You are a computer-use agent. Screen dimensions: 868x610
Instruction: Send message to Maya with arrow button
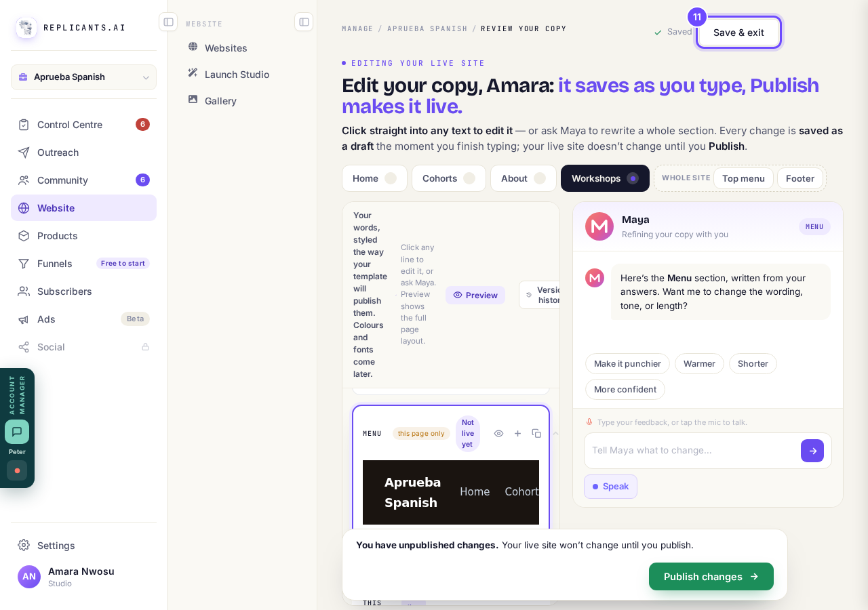click(x=812, y=451)
